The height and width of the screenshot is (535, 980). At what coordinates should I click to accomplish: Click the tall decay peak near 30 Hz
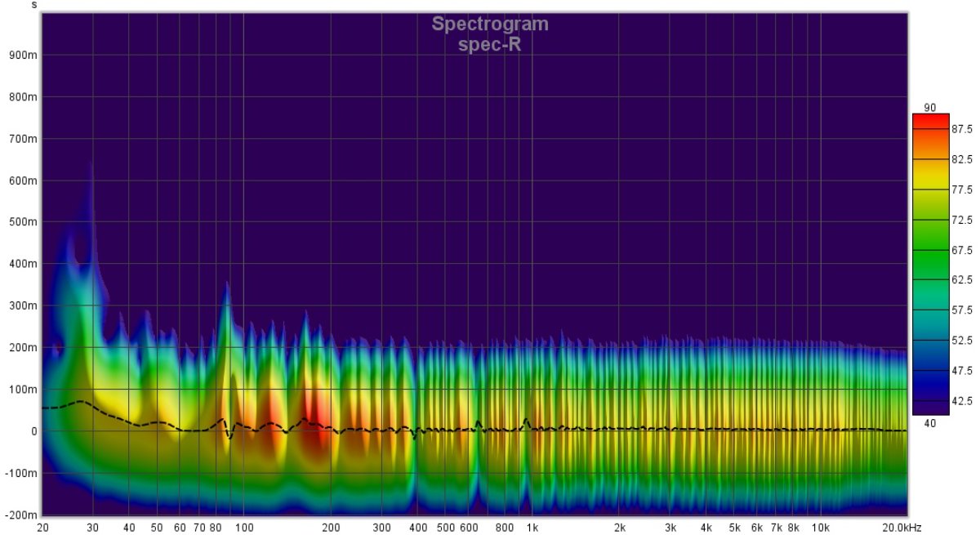pyautogui.click(x=91, y=188)
